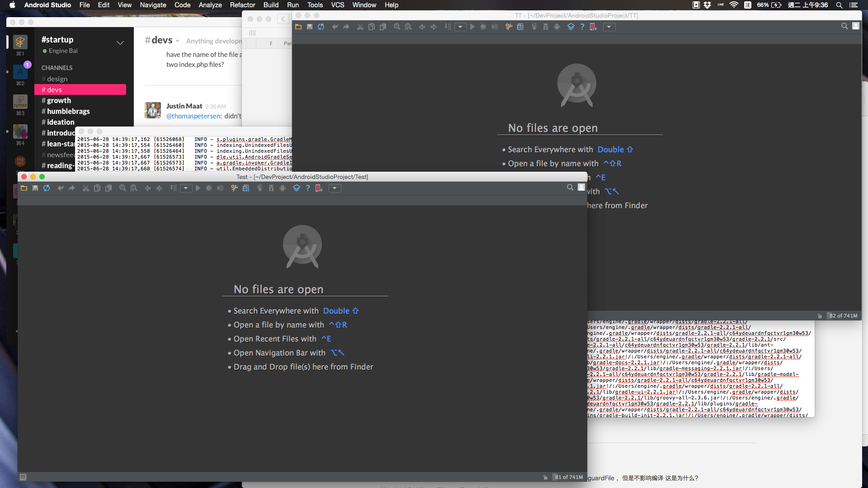Open run configuration dropdown in Test toolbar
868x488 pixels.
click(x=186, y=188)
